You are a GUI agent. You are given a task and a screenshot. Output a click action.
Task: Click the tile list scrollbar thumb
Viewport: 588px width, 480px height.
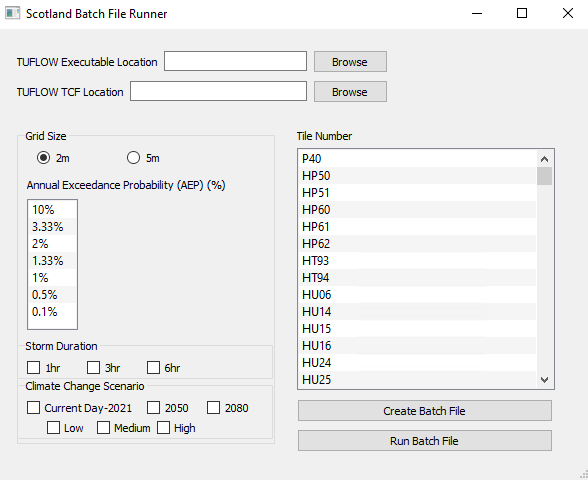544,176
